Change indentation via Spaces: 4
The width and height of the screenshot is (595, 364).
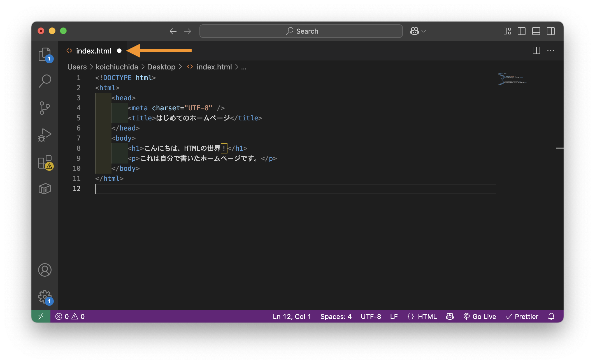[336, 316]
